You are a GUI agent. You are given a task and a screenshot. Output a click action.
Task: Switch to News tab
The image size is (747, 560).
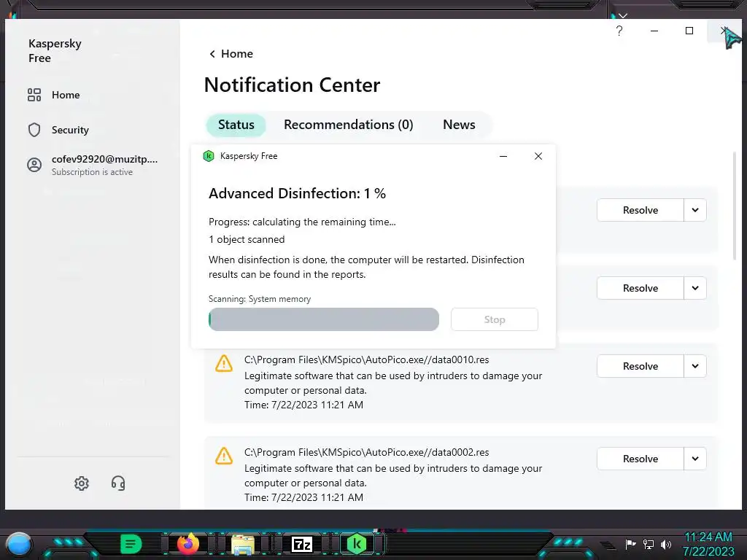tap(459, 125)
